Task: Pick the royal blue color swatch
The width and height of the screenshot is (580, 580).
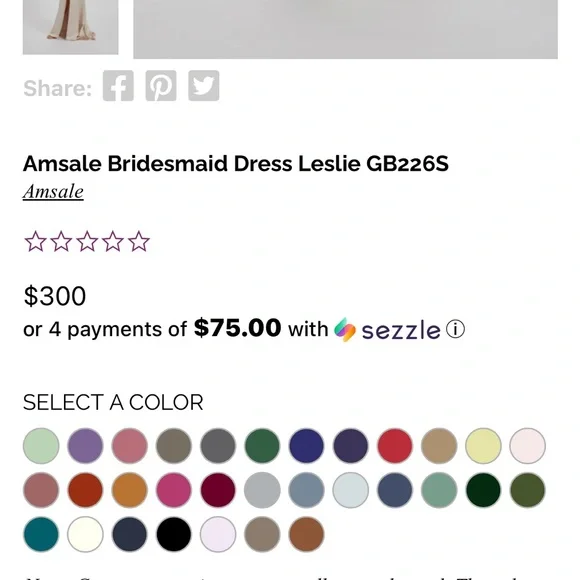Action: [x=306, y=446]
